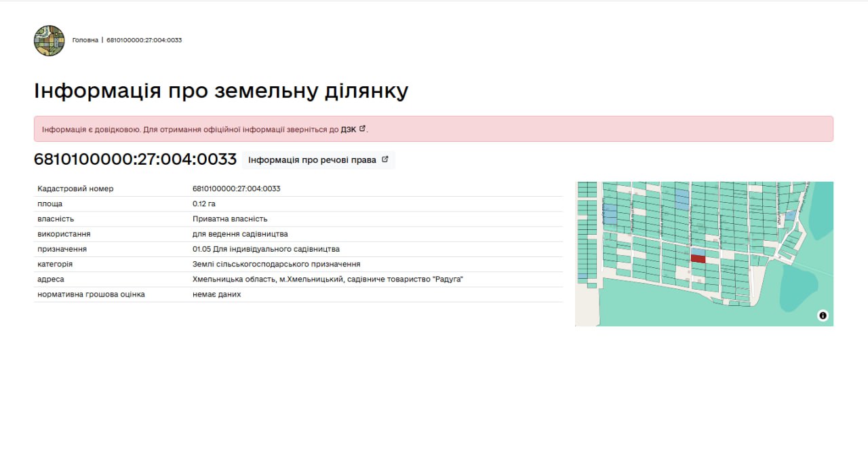This screenshot has height=464, width=868.
Task: Click the large cadastral number heading
Action: click(x=135, y=159)
